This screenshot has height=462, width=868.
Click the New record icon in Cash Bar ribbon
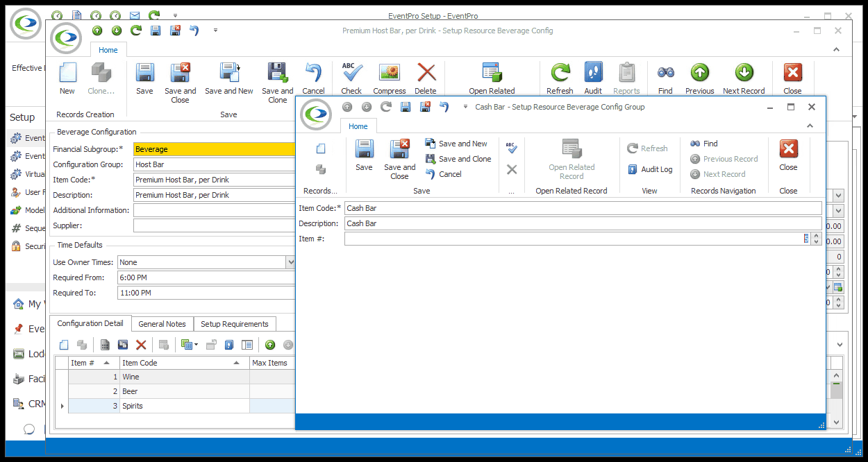click(x=321, y=148)
